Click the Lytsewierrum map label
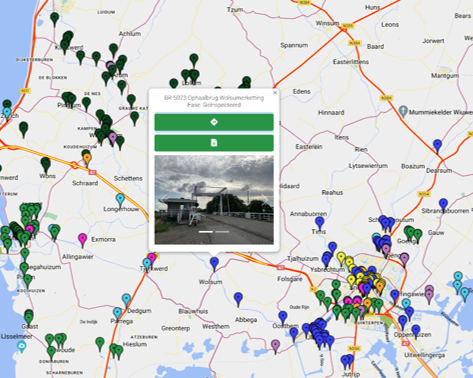473x378 pixels. [368, 166]
